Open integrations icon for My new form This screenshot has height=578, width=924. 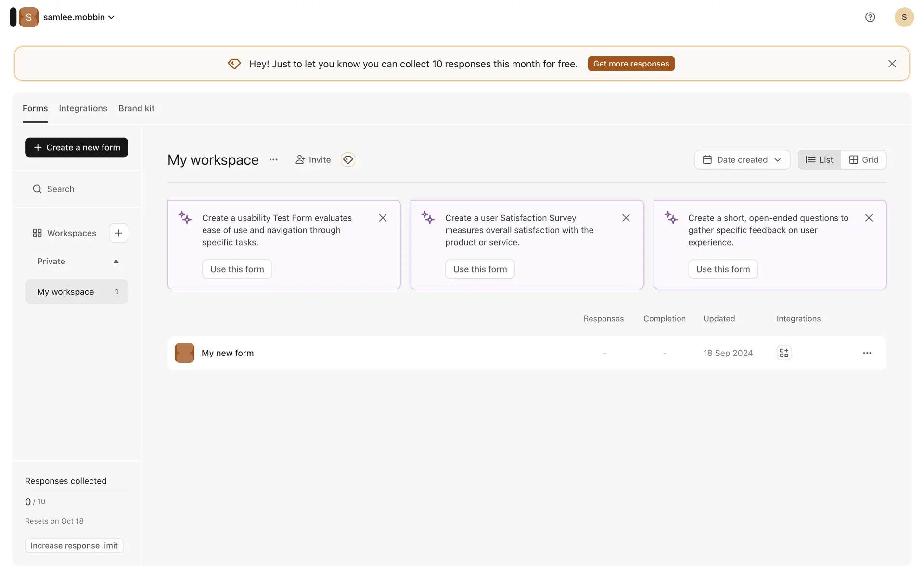784,353
